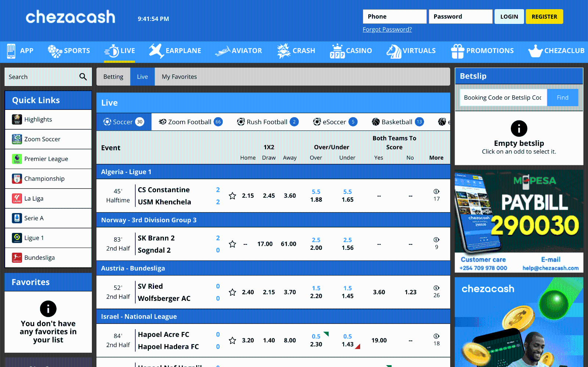
Task: Select the Soccer live tab
Action: pyautogui.click(x=123, y=122)
